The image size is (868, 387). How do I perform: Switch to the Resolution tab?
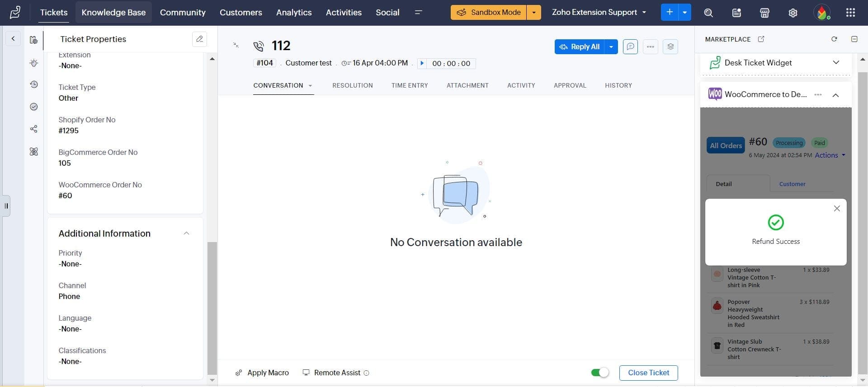coord(352,85)
